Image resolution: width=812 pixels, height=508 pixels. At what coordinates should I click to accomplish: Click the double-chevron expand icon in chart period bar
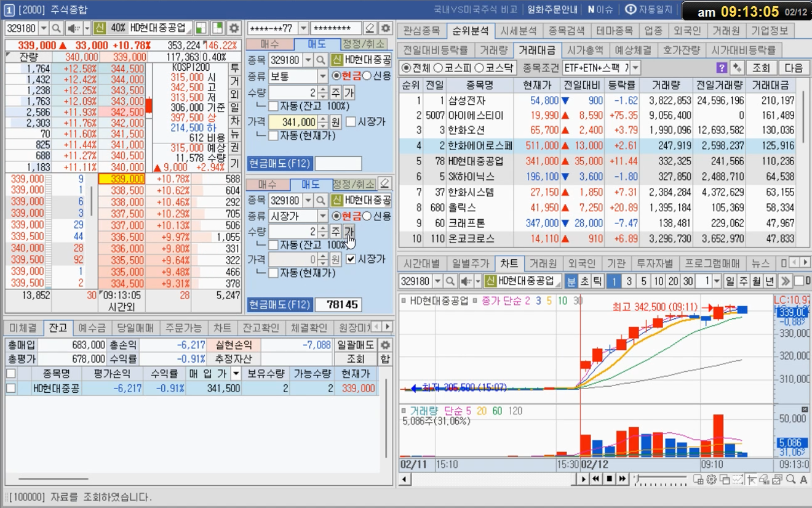click(x=785, y=281)
